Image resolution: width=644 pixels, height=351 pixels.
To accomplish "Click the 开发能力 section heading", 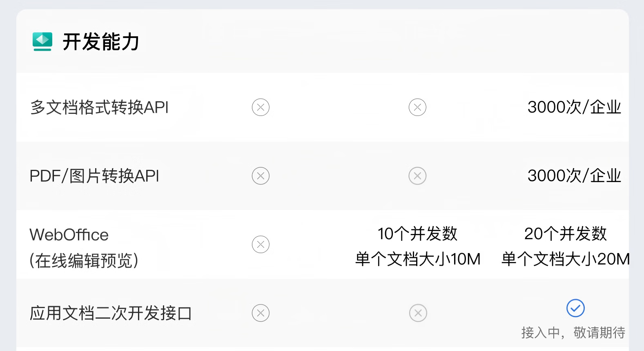I will (101, 42).
